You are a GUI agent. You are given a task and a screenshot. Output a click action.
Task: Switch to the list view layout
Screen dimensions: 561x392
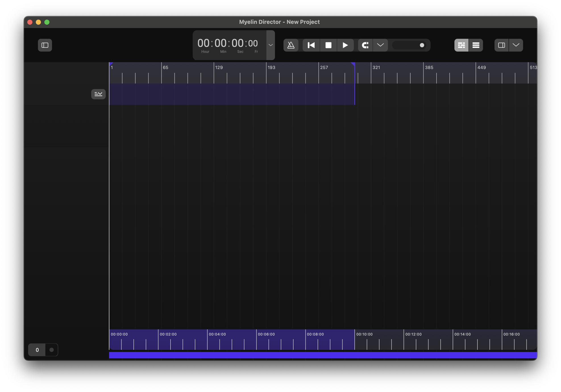(x=476, y=45)
